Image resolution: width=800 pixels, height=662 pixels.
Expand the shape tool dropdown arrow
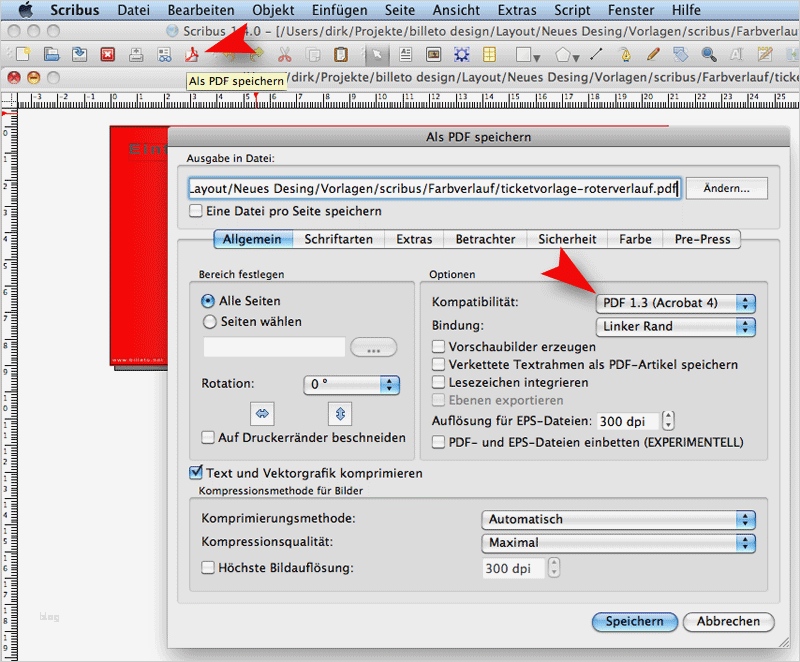click(537, 58)
